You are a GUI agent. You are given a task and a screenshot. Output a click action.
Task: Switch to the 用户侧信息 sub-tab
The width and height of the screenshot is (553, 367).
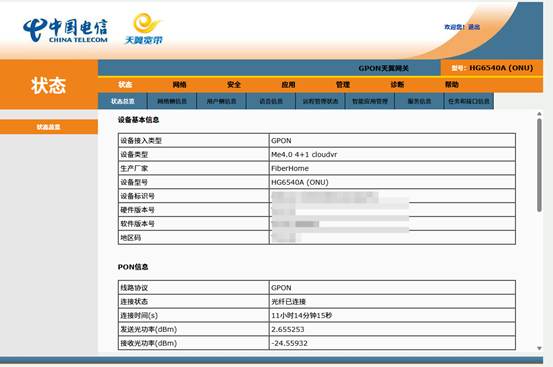pos(221,101)
